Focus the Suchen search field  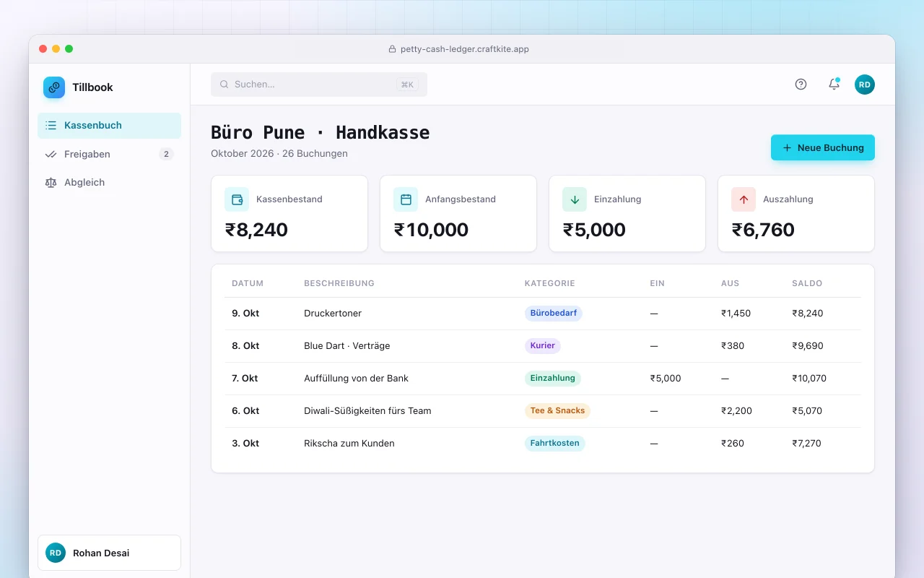pyautogui.click(x=319, y=85)
